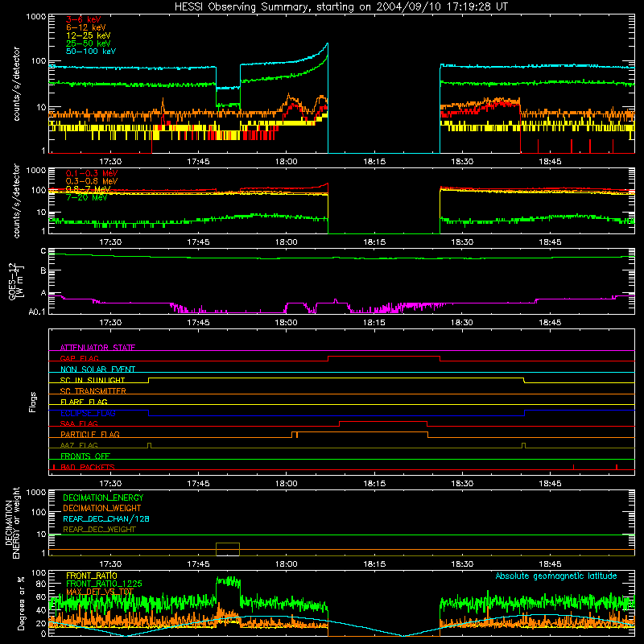This screenshot has height=644, width=644.
Task: Click the 18:00 tick label below GOES-12 panel
Action: coord(287,323)
